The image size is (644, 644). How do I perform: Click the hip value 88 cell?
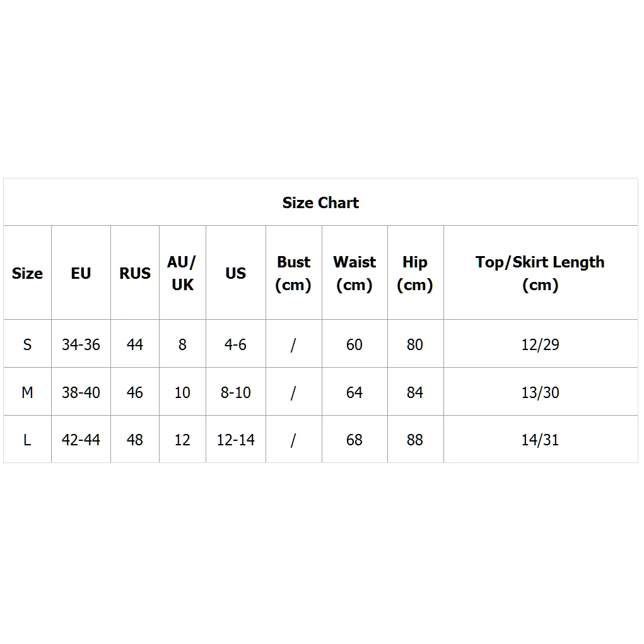[415, 440]
